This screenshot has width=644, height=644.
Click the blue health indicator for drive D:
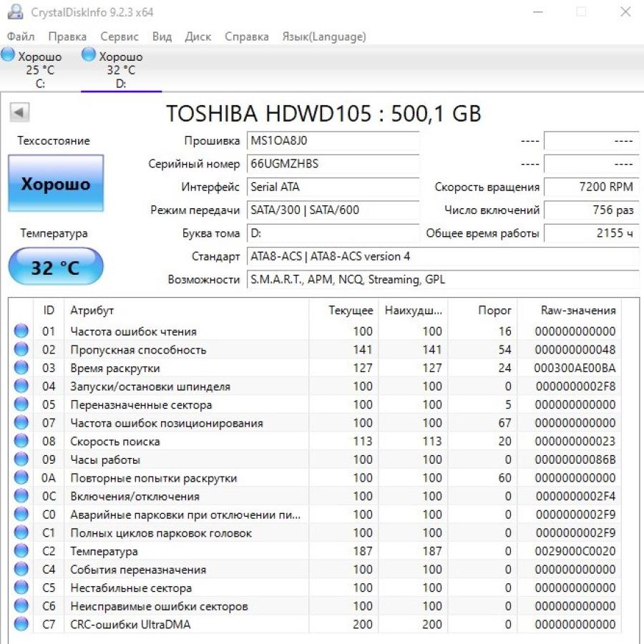pyautogui.click(x=88, y=54)
